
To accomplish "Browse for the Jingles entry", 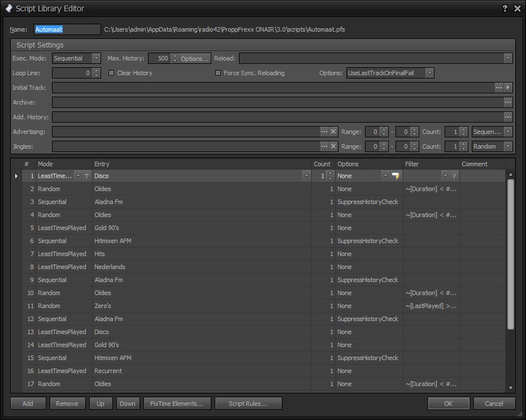I will [324, 146].
